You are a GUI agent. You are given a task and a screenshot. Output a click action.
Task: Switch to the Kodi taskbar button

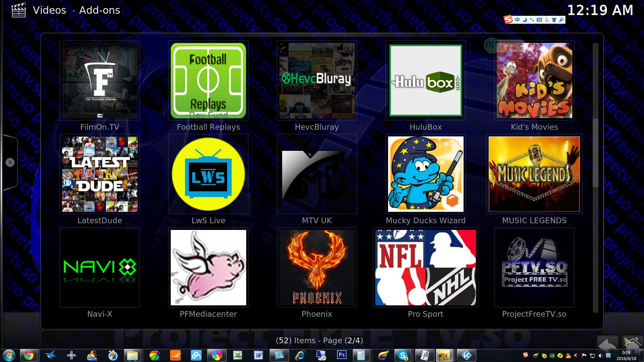(x=466, y=355)
